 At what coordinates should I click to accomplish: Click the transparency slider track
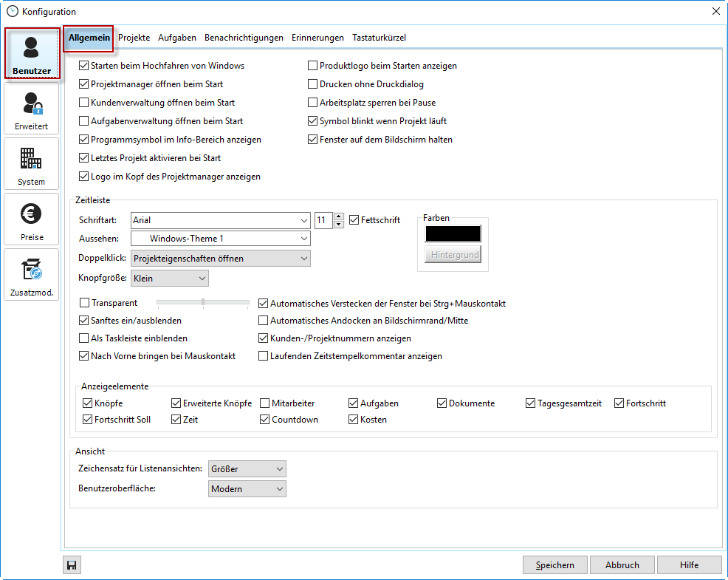[203, 302]
